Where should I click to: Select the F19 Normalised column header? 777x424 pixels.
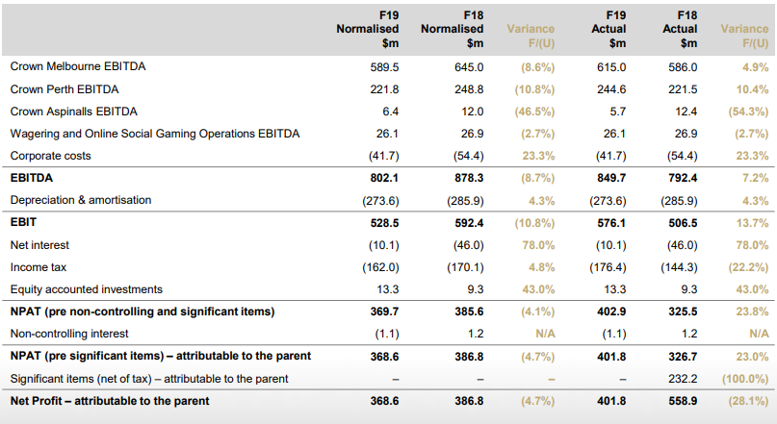pos(368,29)
